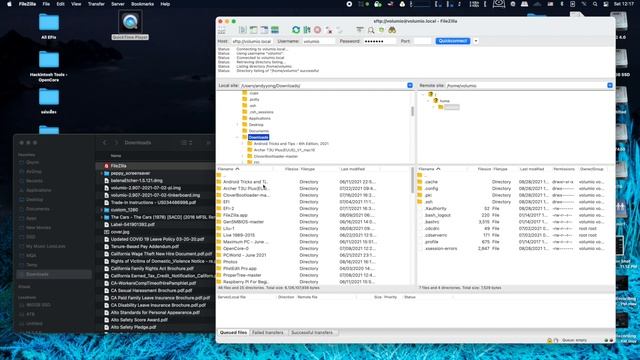The width and height of the screenshot is (640, 360).
Task: Expand Desktop folder in local tree
Action: coord(238,124)
